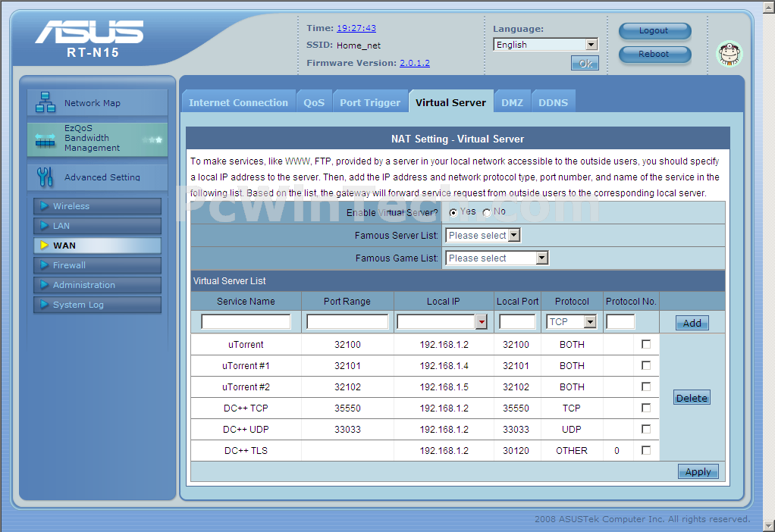775x532 pixels.
Task: Click the arrow icon beside Administration
Action: coord(45,284)
